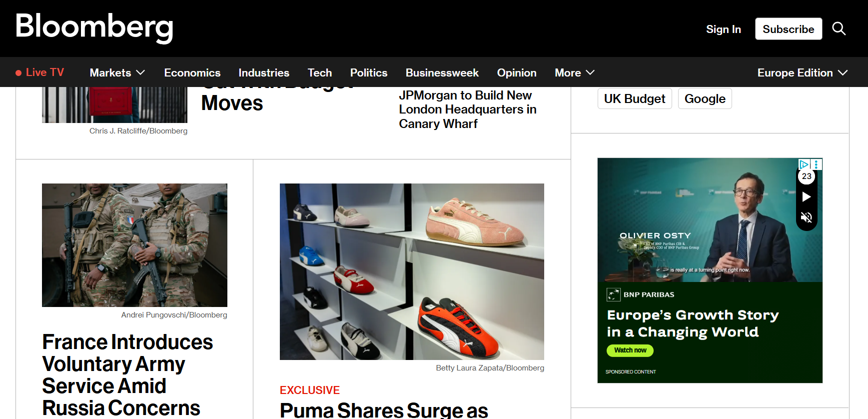The width and height of the screenshot is (868, 419).
Task: Go to the Economics section
Action: pyautogui.click(x=192, y=72)
